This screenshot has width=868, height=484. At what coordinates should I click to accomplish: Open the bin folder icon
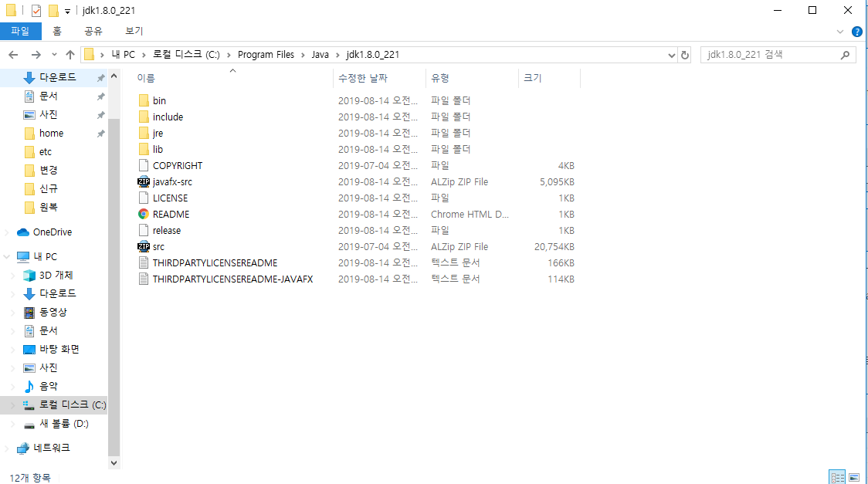pyautogui.click(x=144, y=100)
